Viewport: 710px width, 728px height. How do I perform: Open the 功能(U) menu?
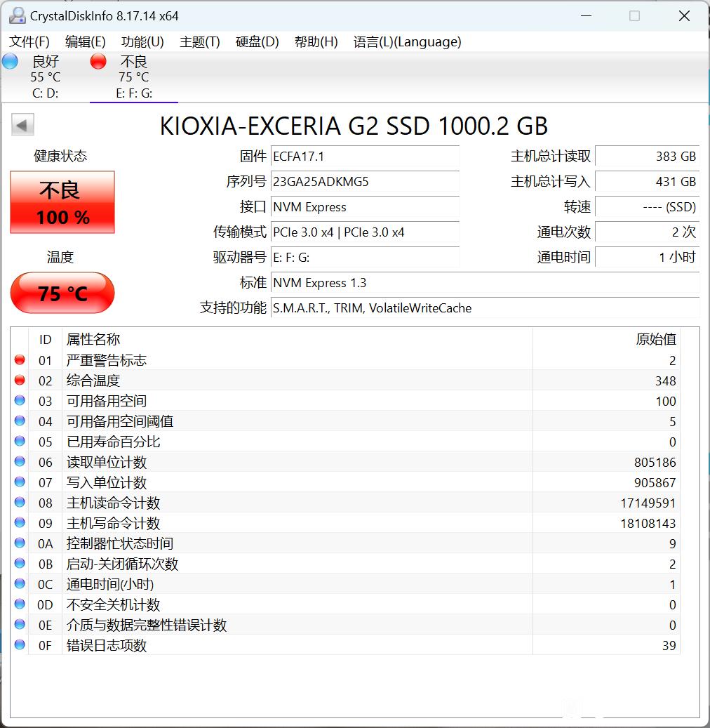coord(142,42)
